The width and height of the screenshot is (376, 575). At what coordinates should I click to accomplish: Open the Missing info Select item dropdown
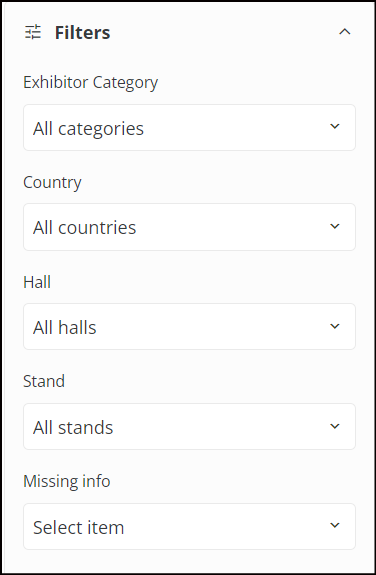[x=189, y=526]
